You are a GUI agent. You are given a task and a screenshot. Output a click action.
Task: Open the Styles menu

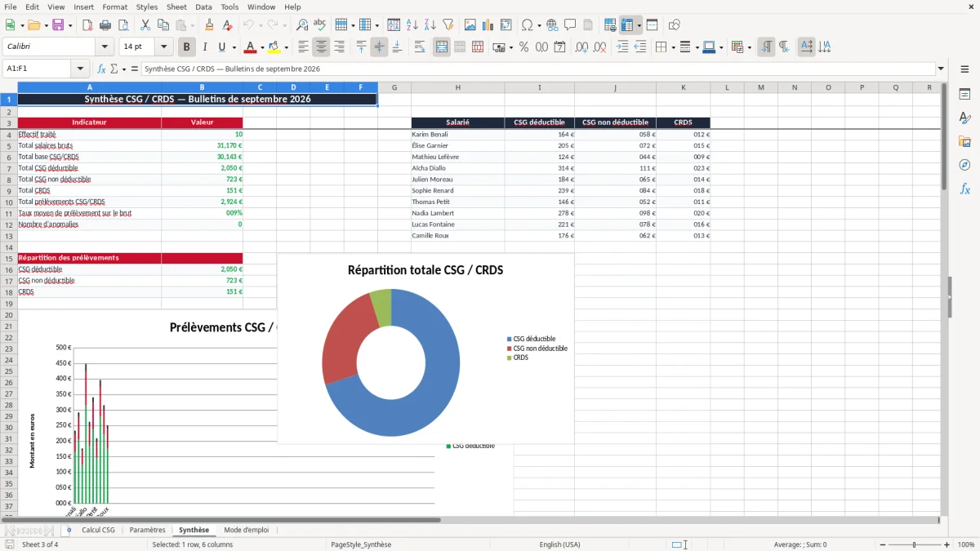[147, 7]
